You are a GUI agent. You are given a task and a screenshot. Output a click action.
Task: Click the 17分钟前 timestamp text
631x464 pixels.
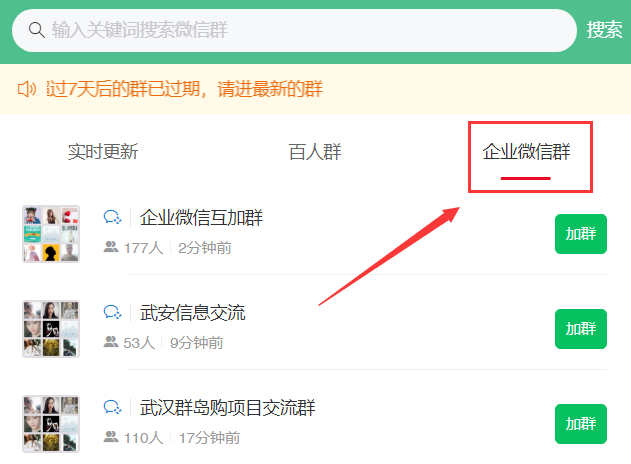click(x=209, y=438)
